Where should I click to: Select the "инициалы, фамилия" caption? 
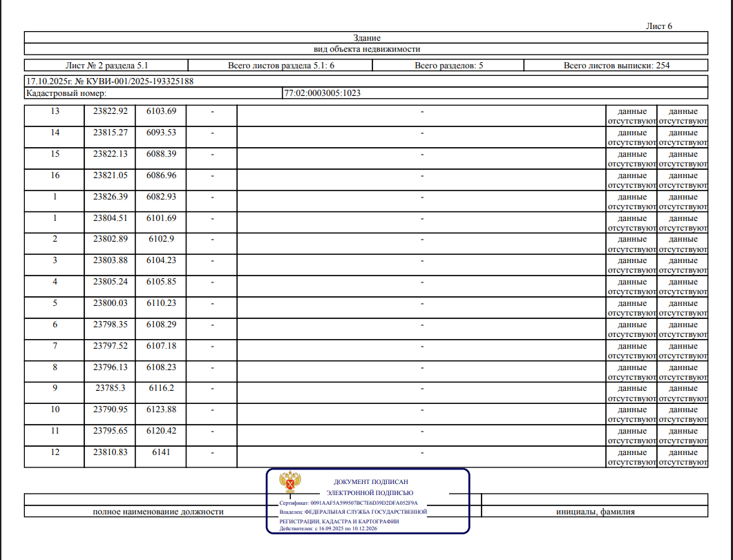pos(595,512)
